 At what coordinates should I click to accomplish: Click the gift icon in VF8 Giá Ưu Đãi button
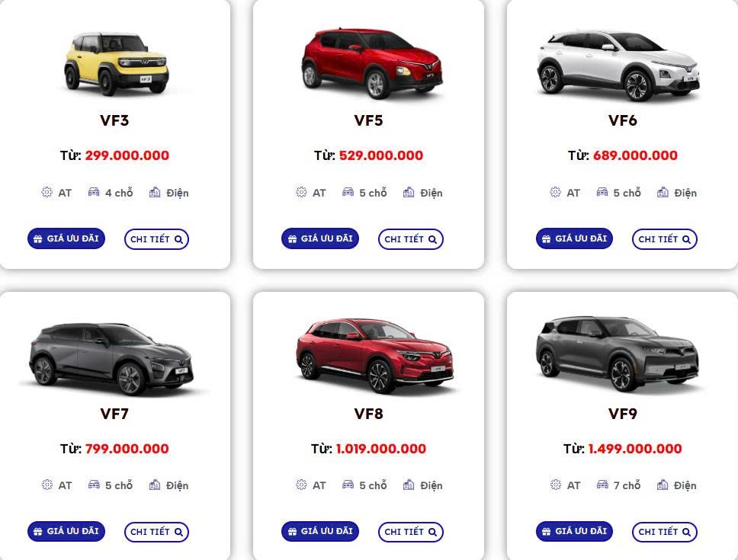tap(292, 531)
